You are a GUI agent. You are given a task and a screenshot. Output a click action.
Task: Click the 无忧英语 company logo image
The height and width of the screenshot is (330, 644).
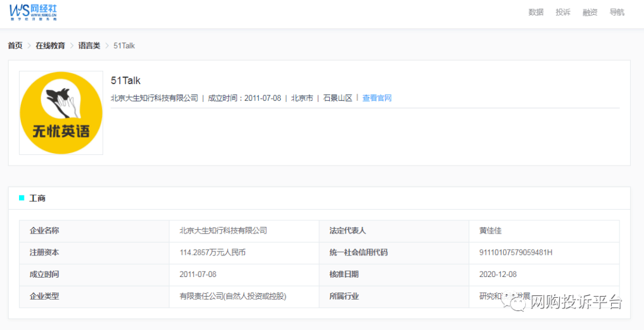[x=61, y=113]
